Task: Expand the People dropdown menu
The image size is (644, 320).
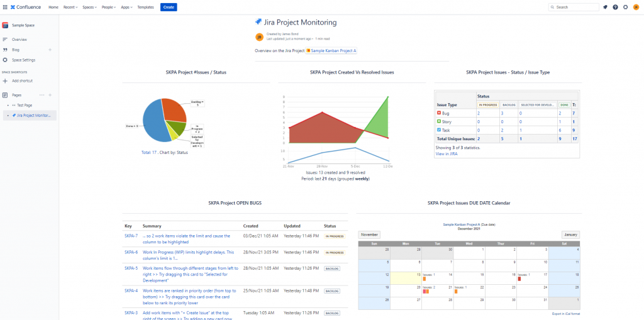Action: coord(109,7)
